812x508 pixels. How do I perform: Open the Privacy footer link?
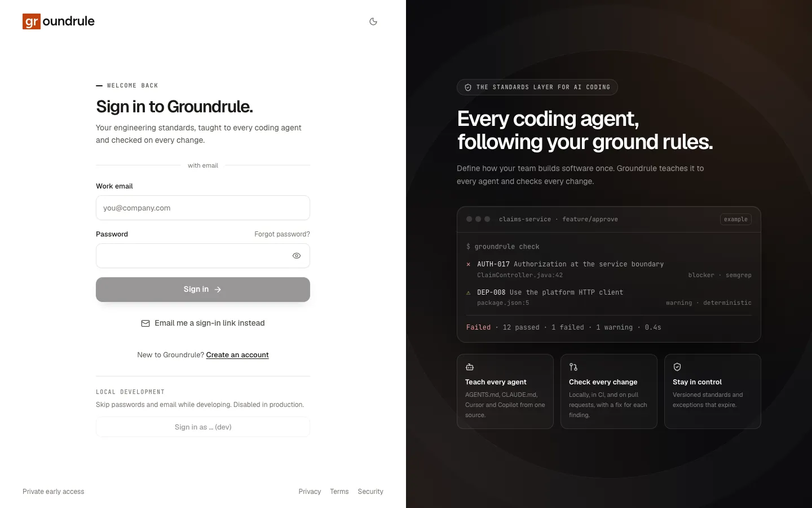pyautogui.click(x=310, y=492)
